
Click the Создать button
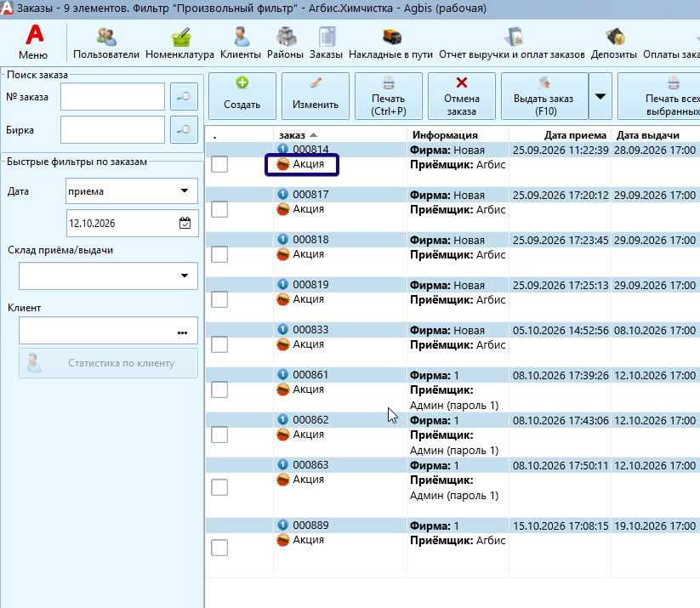[242, 96]
